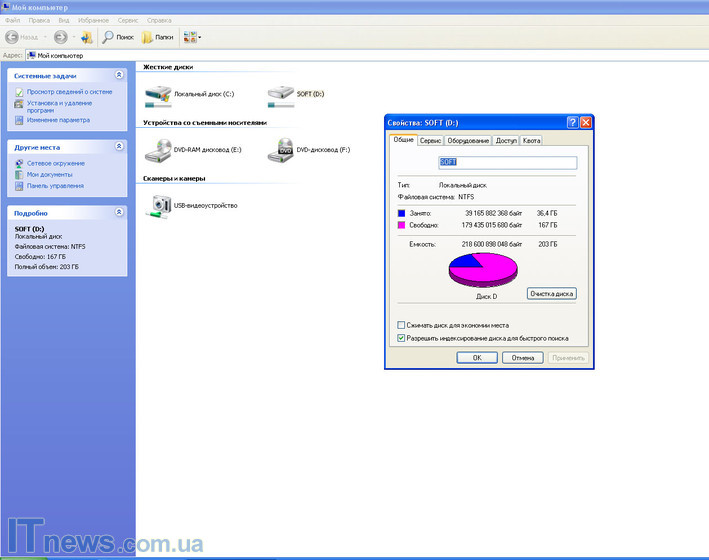Open the USB video device icon

pos(158,205)
